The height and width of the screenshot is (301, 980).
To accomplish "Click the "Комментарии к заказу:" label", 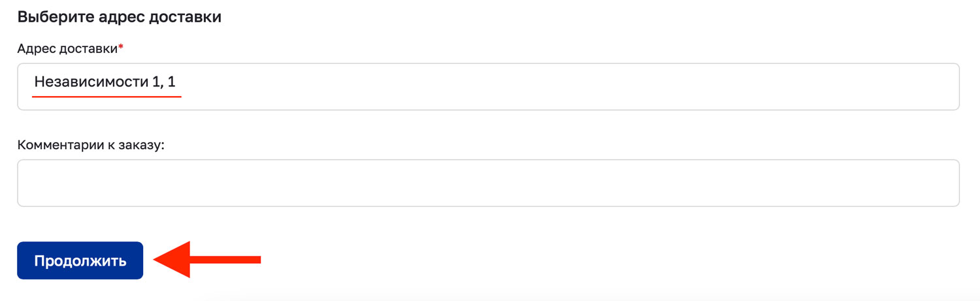I will (91, 145).
